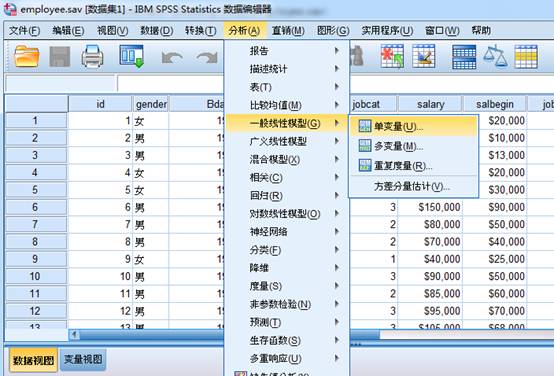
Task: Click the gender cell 女 in row 9
Action: point(151,259)
